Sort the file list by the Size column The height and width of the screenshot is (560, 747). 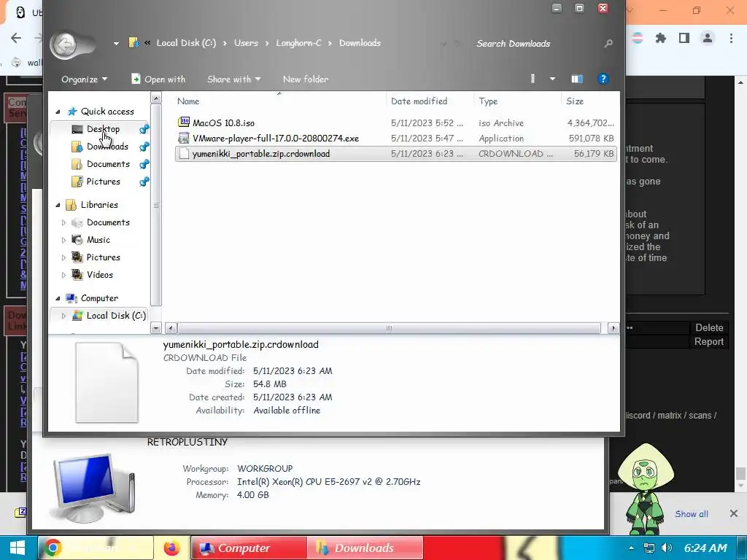[575, 101]
